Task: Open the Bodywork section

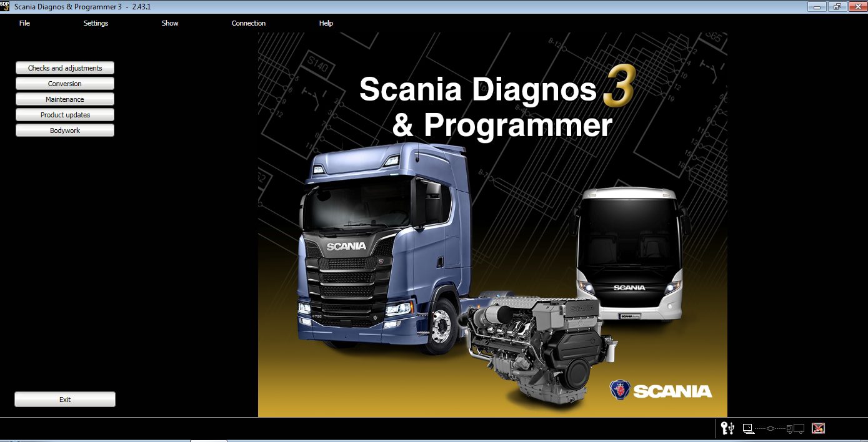Action: click(x=64, y=130)
